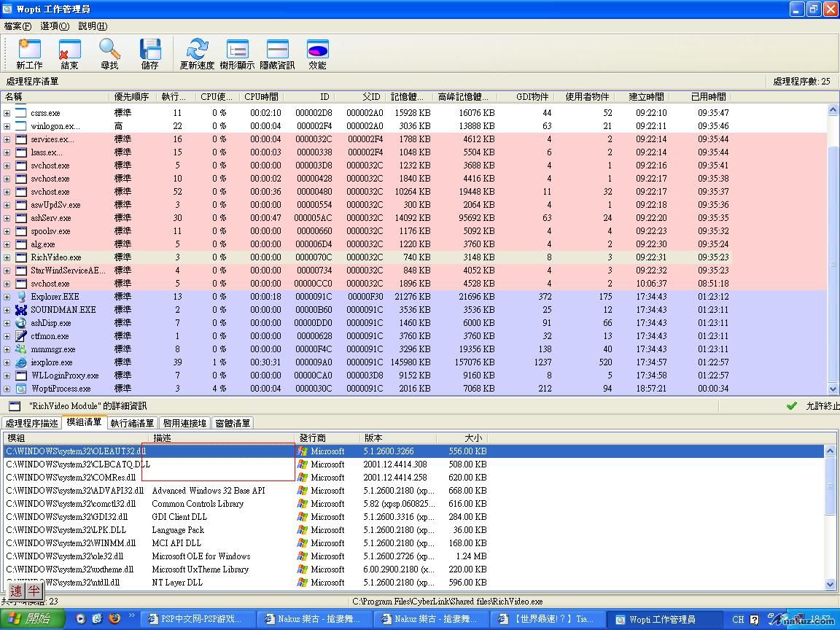Expand the Explorer.EXE process tree node
The height and width of the screenshot is (630, 840).
[7, 297]
